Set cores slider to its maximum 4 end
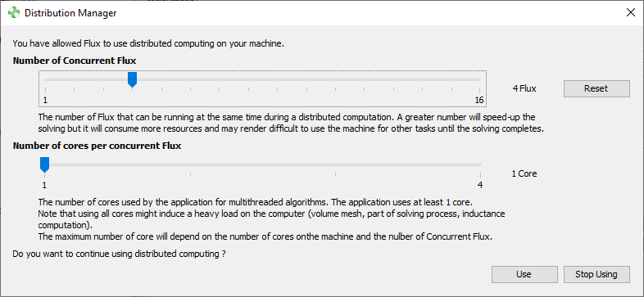Image resolution: width=644 pixels, height=297 pixels. [480, 165]
